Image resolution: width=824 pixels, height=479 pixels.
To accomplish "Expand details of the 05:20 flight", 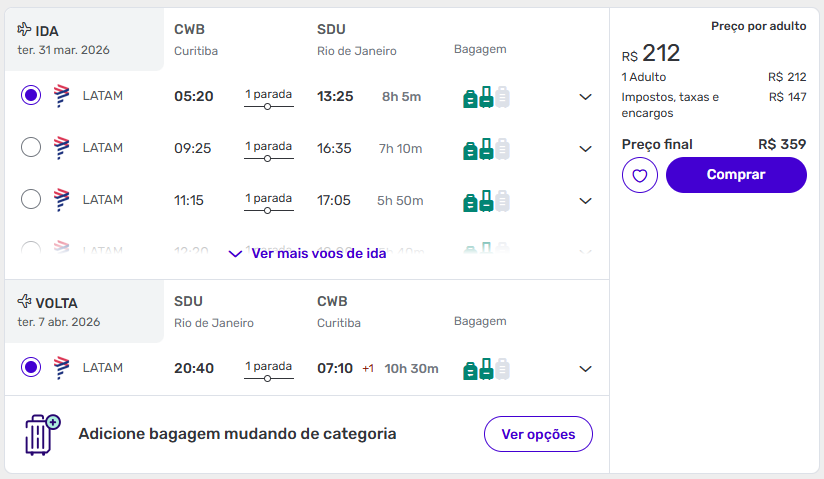I will (586, 97).
